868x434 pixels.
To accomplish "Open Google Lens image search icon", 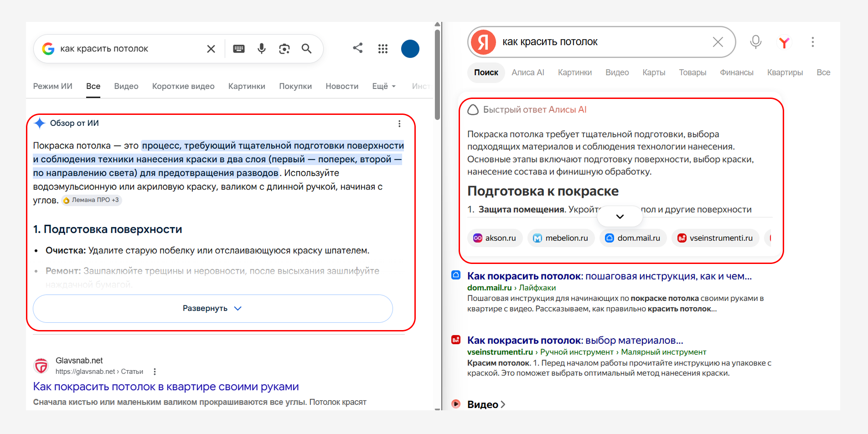I will [x=284, y=49].
